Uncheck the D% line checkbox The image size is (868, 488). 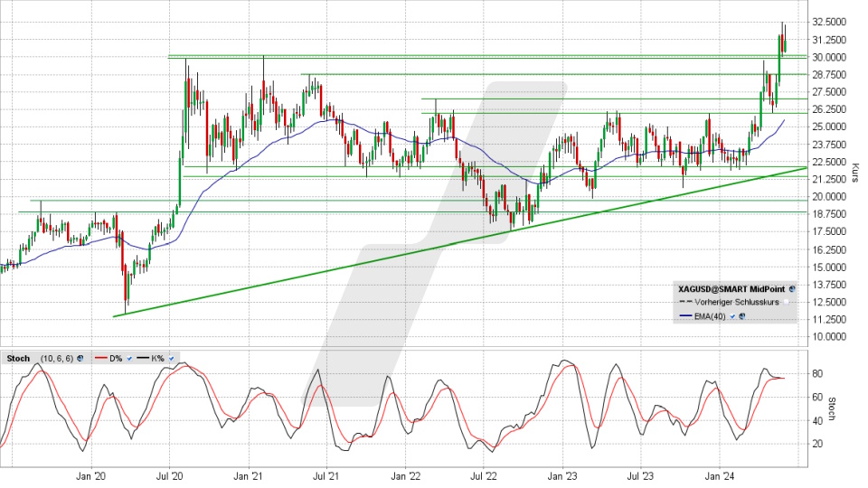(129, 359)
